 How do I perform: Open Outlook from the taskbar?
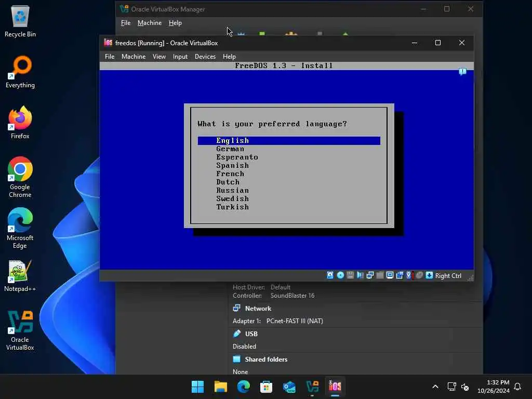(x=289, y=387)
